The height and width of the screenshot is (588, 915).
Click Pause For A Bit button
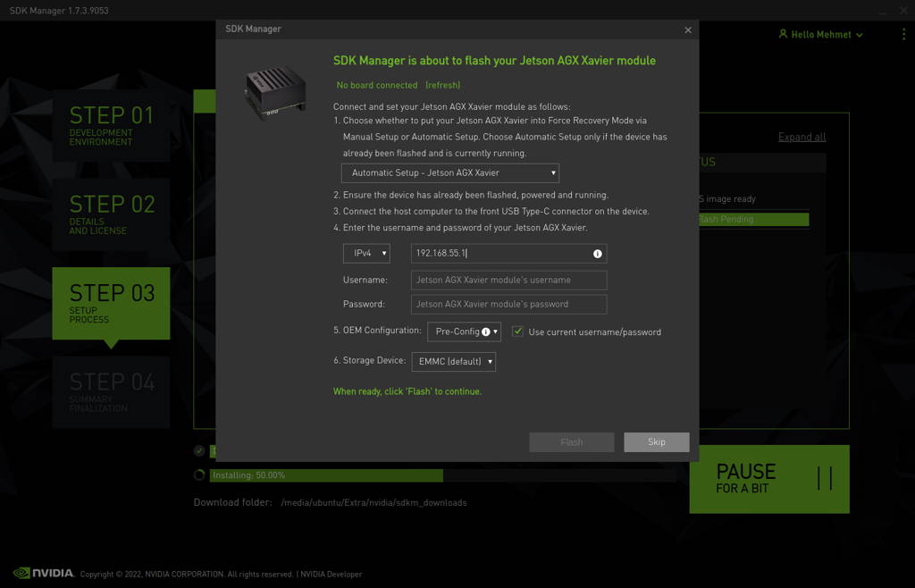(x=769, y=479)
